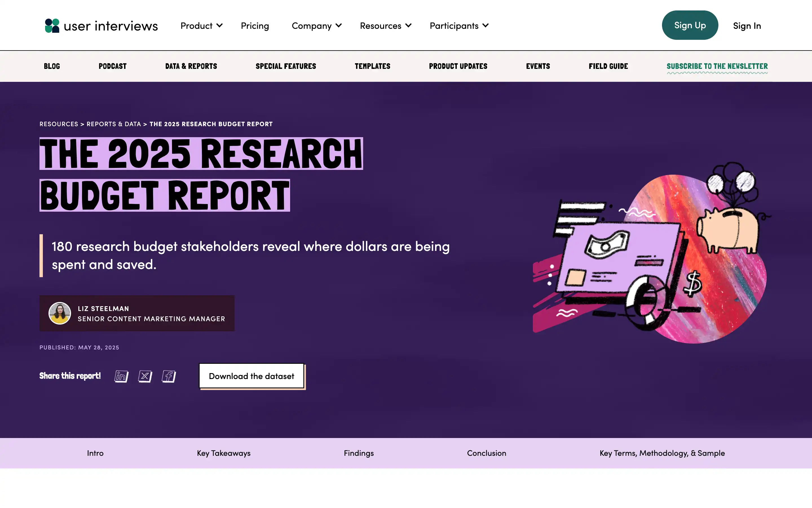
Task: Expand the Company dropdown menu
Action: [316, 25]
